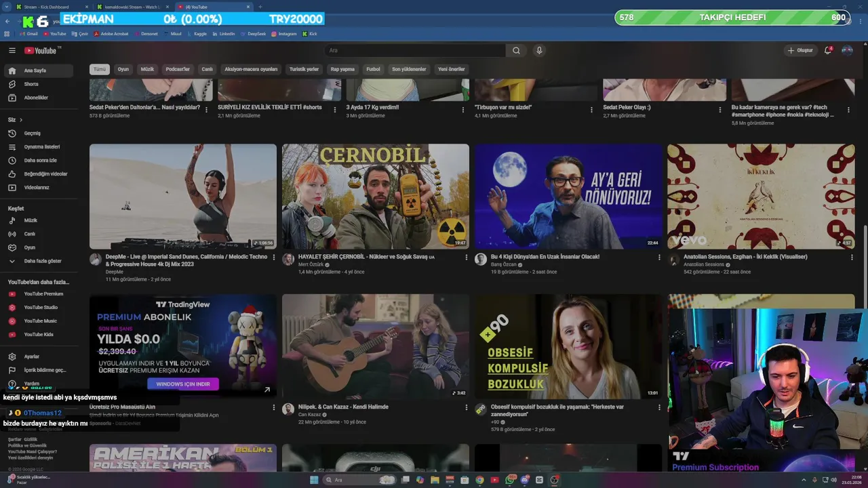This screenshot has height=488, width=868.
Task: Open DeepMe channel avatar
Action: tap(96, 259)
